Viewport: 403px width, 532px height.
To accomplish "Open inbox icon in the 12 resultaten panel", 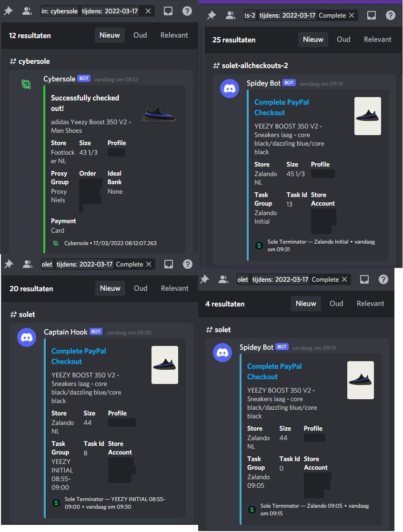I will 168,11.
